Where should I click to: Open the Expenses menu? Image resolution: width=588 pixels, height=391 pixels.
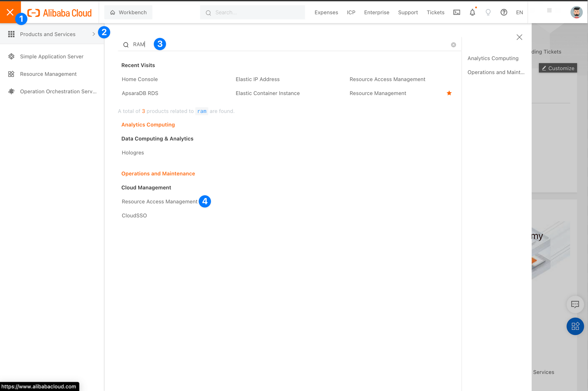pos(326,12)
